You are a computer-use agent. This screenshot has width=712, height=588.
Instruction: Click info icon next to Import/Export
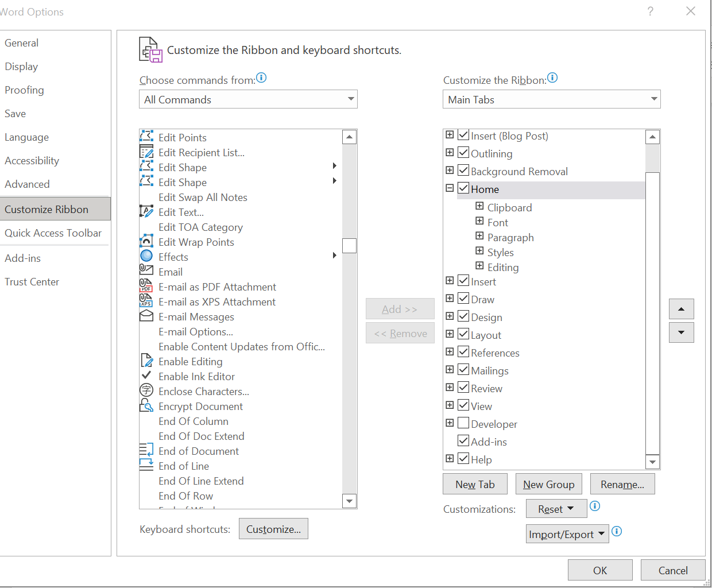coord(617,531)
